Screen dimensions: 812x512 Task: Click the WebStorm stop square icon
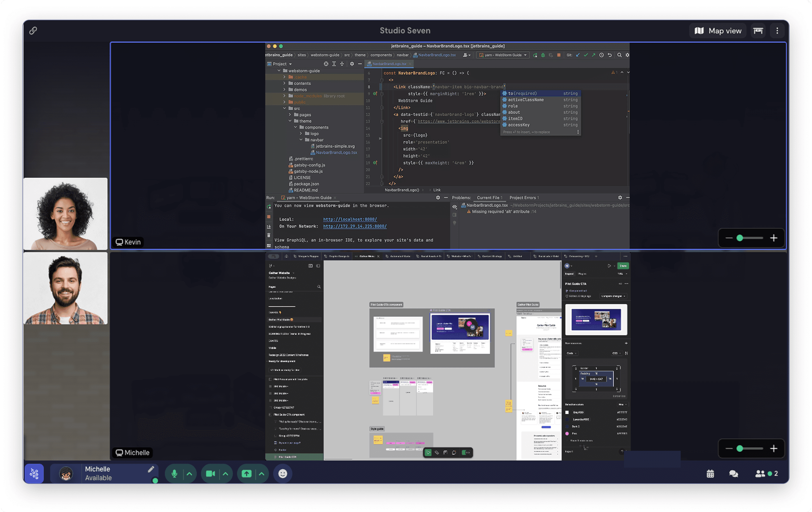point(559,55)
